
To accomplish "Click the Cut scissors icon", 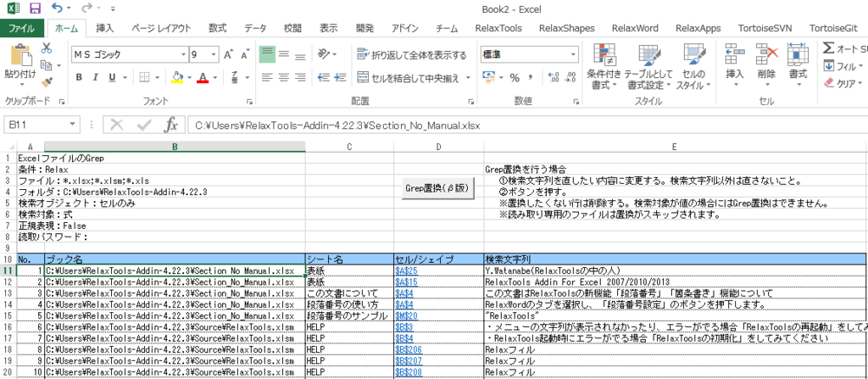I will point(47,49).
